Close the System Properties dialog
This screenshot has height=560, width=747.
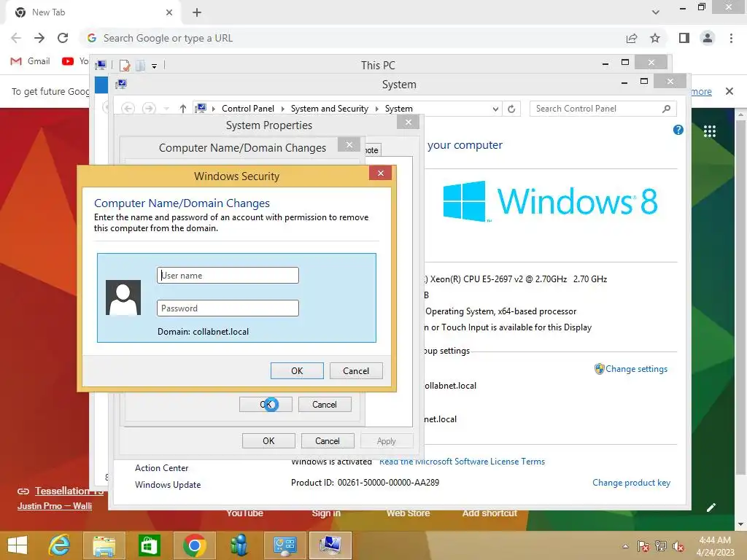click(x=409, y=122)
